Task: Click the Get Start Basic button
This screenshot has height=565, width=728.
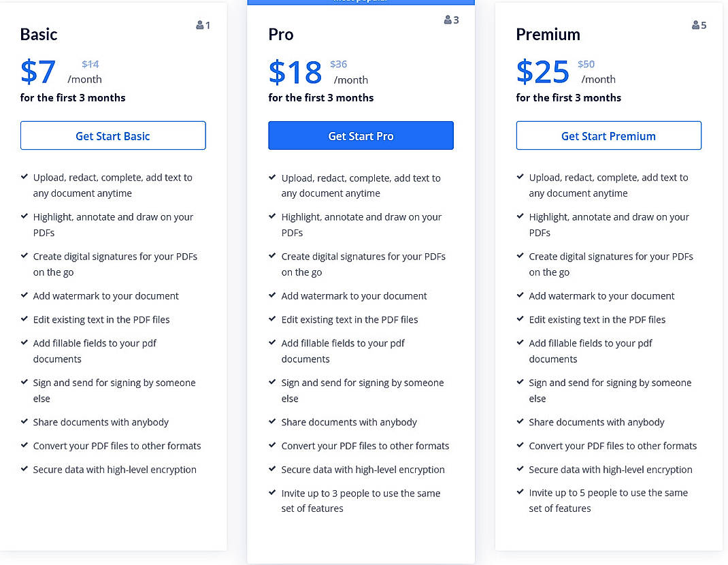Action: (113, 135)
